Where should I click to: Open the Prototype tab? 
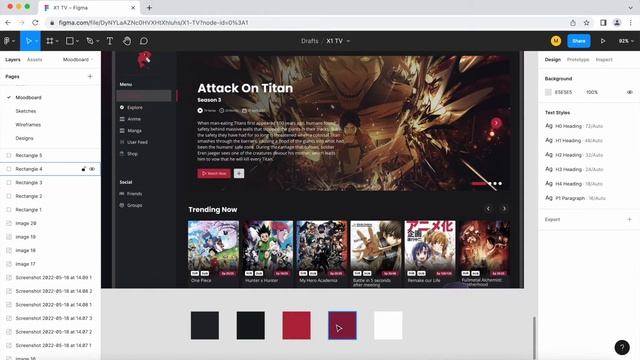pos(578,60)
